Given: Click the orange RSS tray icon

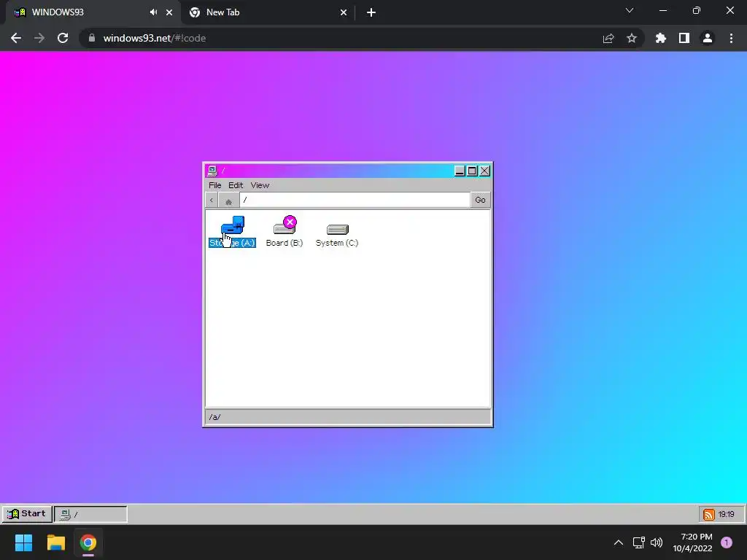Looking at the screenshot, I should (x=709, y=514).
